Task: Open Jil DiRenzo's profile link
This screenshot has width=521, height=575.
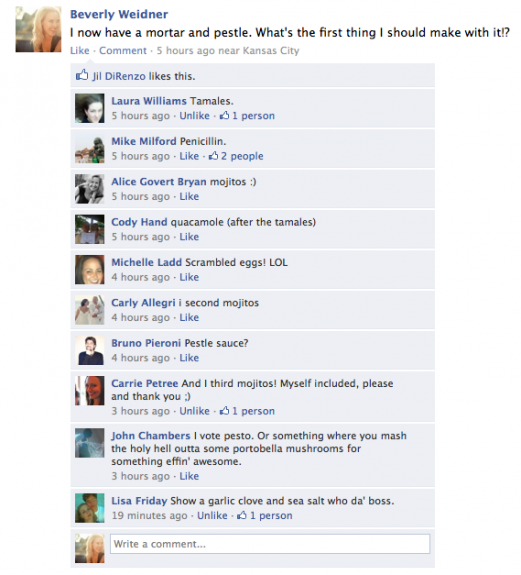Action: pos(119,76)
